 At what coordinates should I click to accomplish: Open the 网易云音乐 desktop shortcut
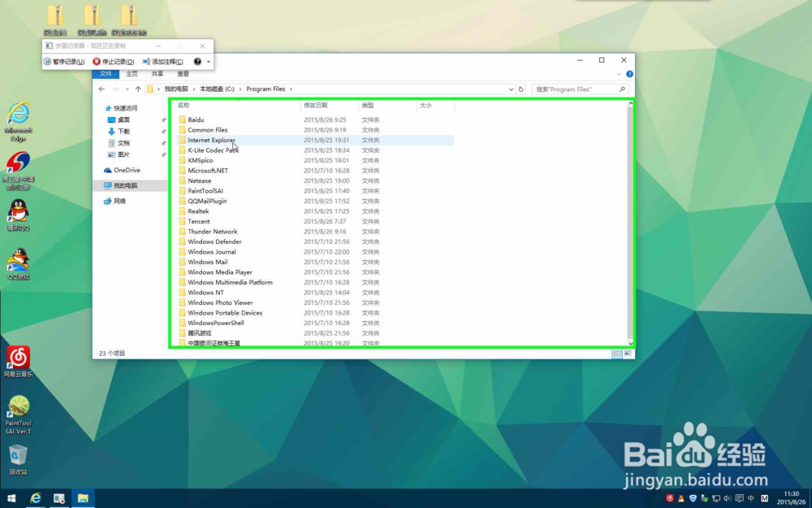19,362
